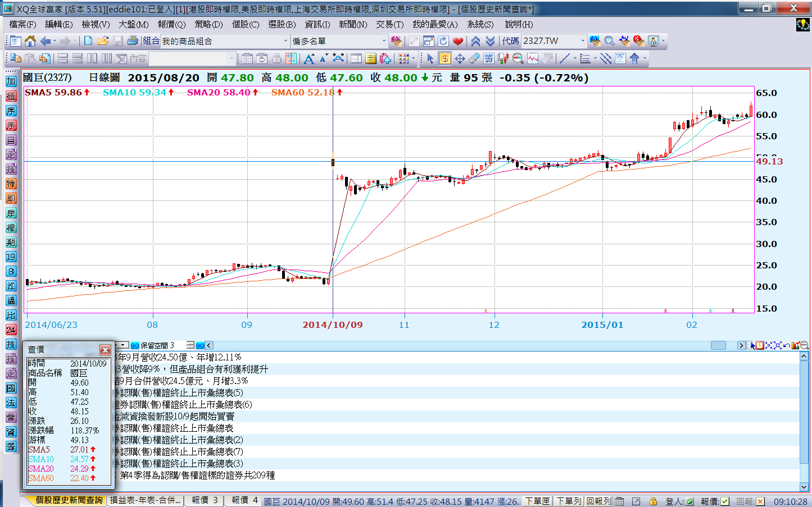Click the print icon in the toolbar
The height and width of the screenshot is (507, 812).
pyautogui.click(x=133, y=41)
